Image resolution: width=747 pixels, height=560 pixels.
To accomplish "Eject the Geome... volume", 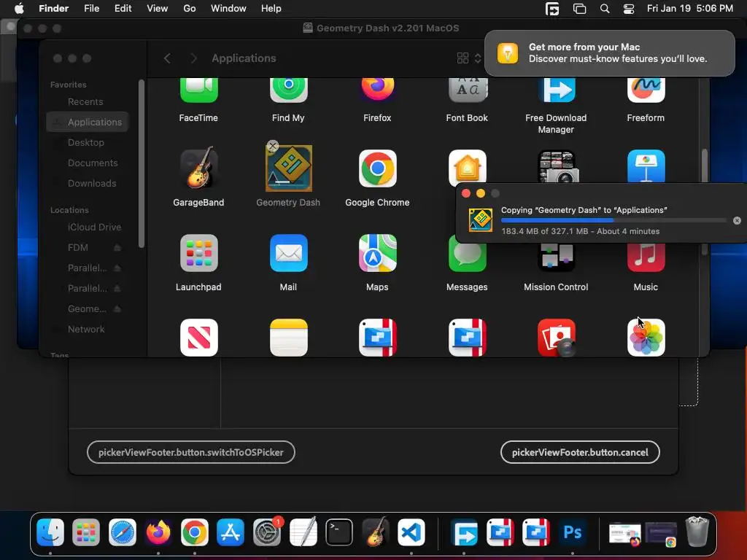I will (x=117, y=308).
